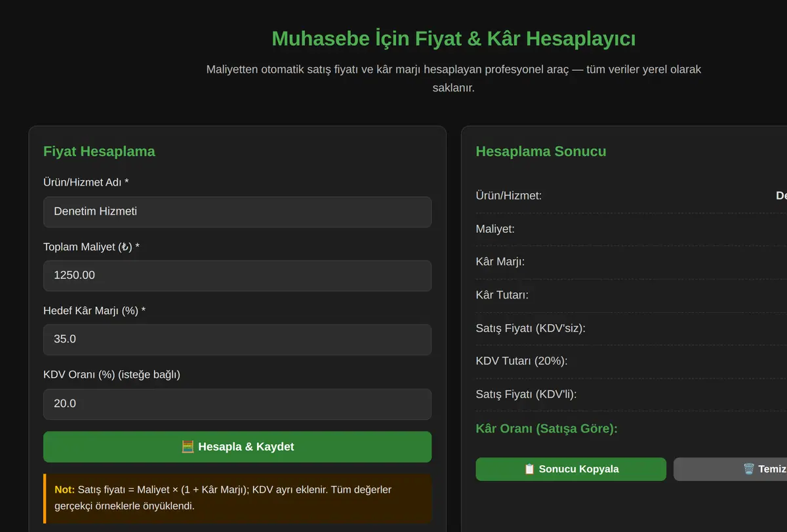787x532 pixels.
Task: Click the Satış Fiyatı (KDV'siz): label
Action: click(531, 328)
